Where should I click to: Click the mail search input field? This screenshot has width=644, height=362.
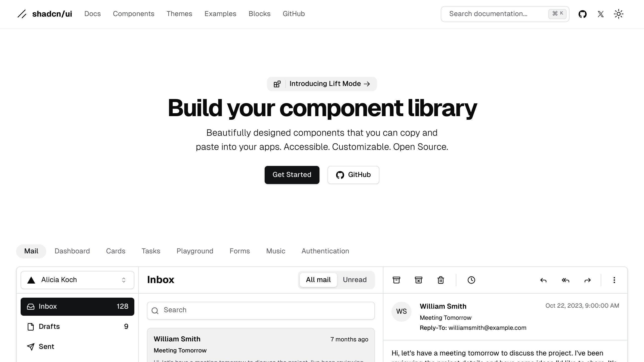pos(261,310)
